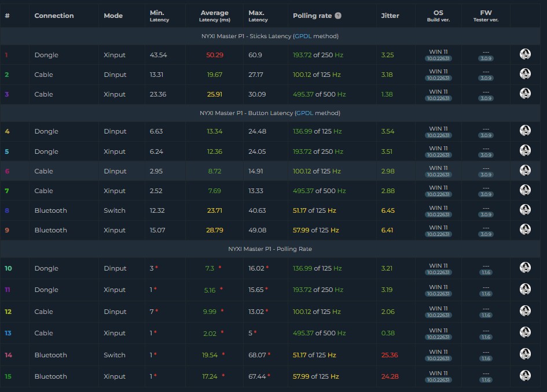
Task: Open tester avatar in row 6
Action: [x=525, y=170]
